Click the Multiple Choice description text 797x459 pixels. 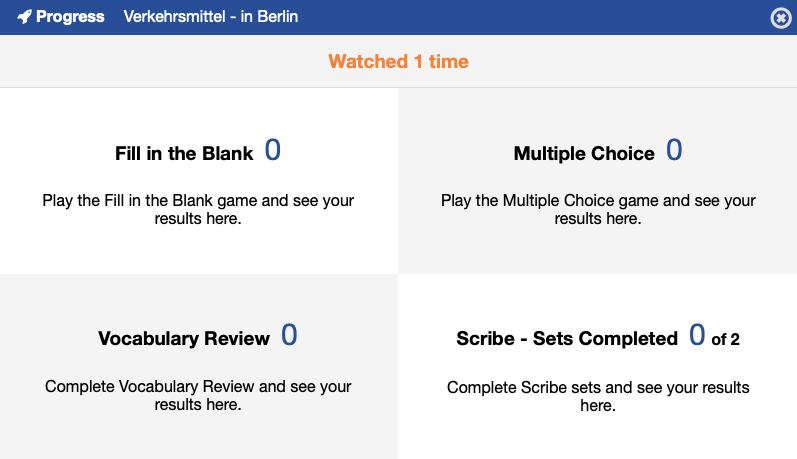point(598,209)
